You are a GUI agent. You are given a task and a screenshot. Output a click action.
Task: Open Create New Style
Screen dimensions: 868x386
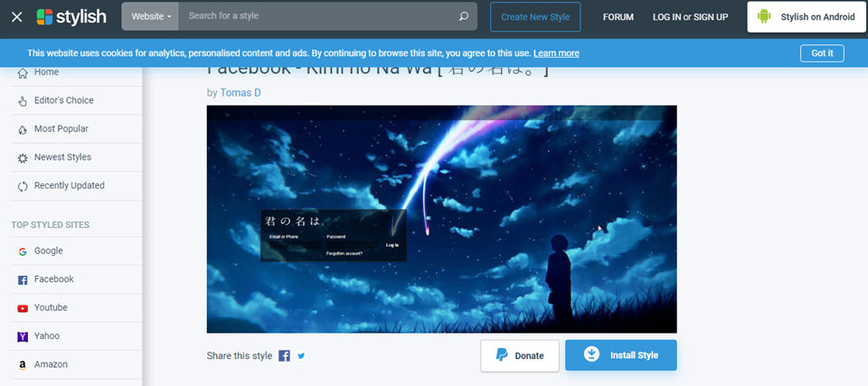coord(535,16)
